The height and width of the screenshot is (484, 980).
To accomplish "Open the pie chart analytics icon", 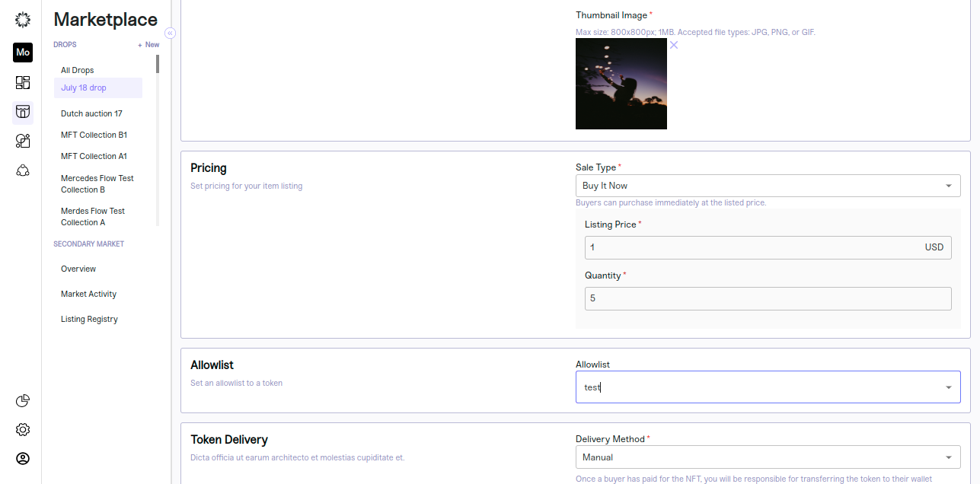I will 23,401.
